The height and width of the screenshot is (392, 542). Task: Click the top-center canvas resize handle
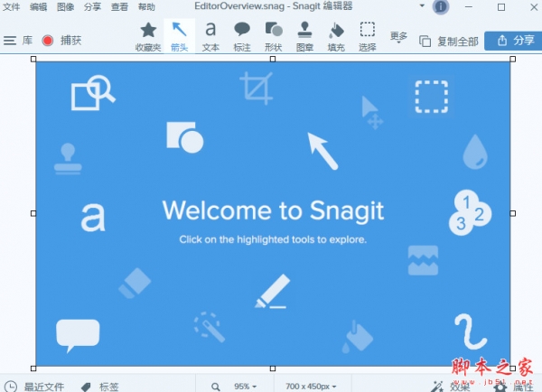coord(273,59)
